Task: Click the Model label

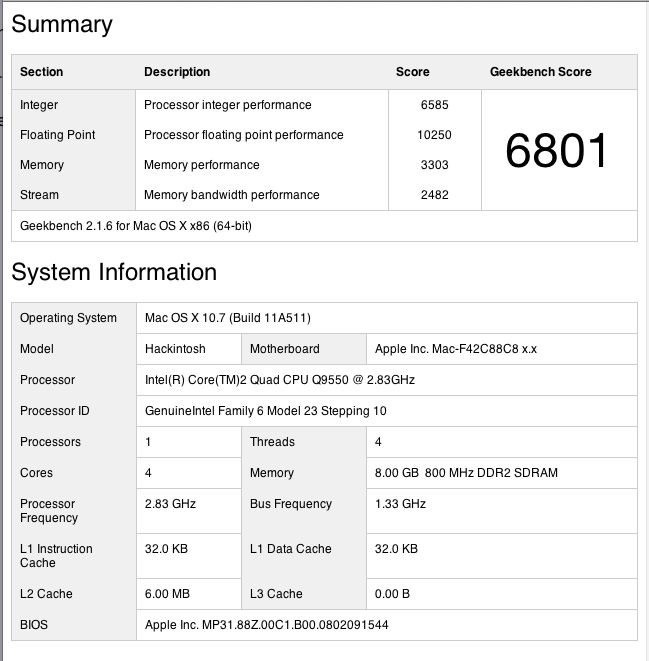Action: [x=37, y=349]
